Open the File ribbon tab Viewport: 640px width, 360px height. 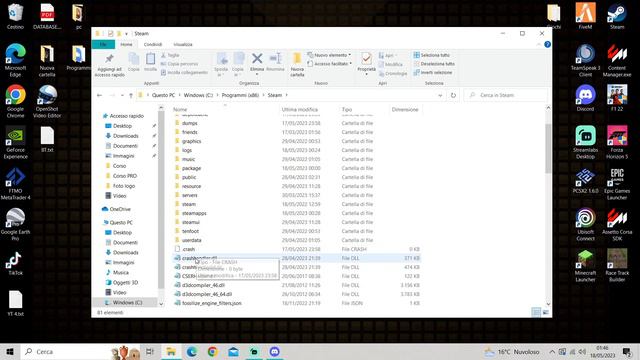coord(103,44)
